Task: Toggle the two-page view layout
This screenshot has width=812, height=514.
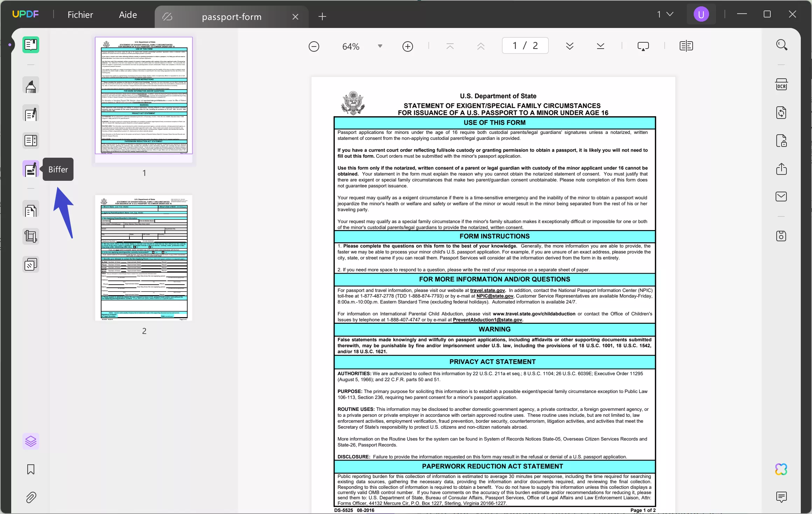Action: (686, 46)
